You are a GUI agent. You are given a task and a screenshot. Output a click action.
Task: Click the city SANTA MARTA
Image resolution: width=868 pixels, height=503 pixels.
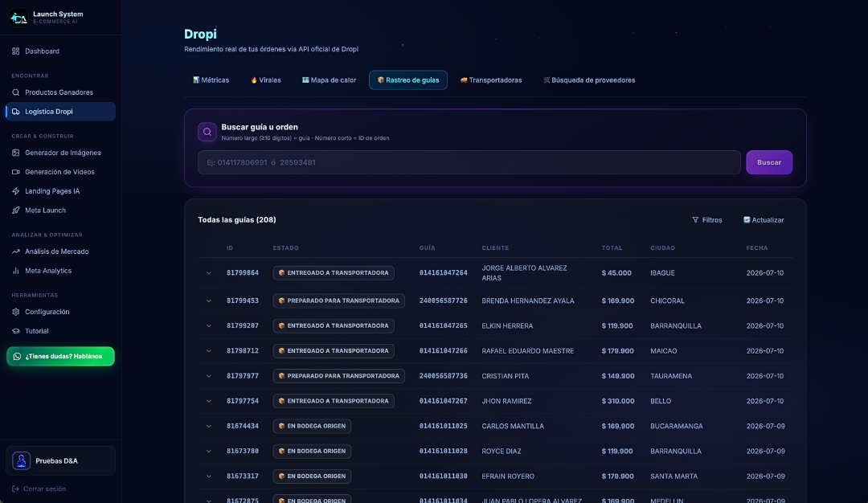click(x=674, y=476)
